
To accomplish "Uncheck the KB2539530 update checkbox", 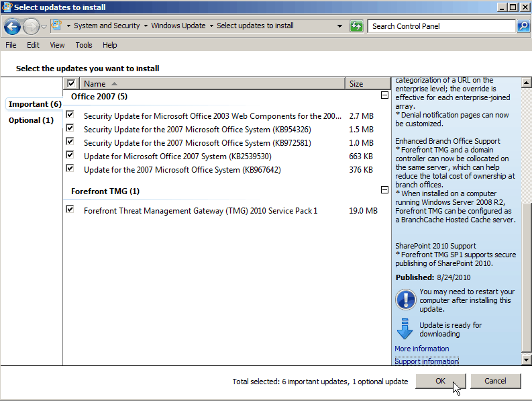I will pyautogui.click(x=70, y=154).
